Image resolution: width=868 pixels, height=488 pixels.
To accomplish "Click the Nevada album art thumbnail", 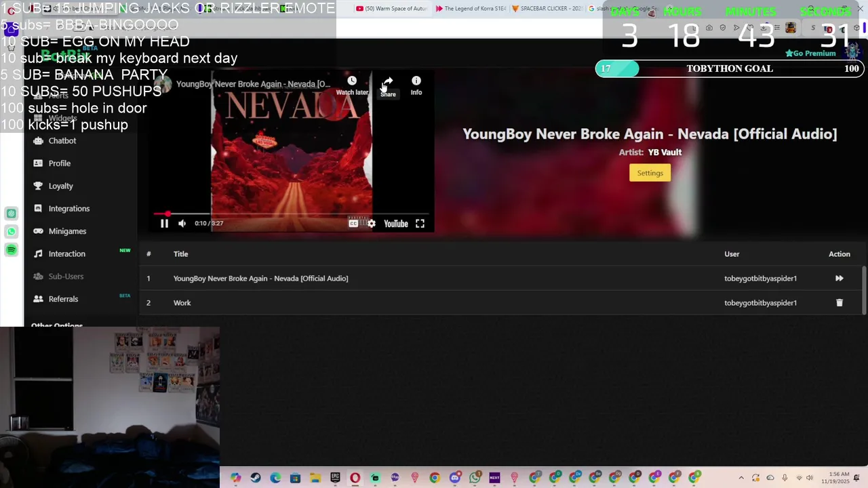I will click(x=292, y=150).
